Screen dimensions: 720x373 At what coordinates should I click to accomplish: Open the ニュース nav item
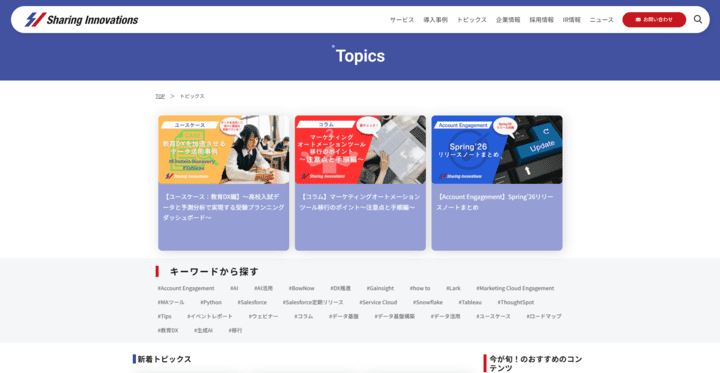[x=602, y=20]
